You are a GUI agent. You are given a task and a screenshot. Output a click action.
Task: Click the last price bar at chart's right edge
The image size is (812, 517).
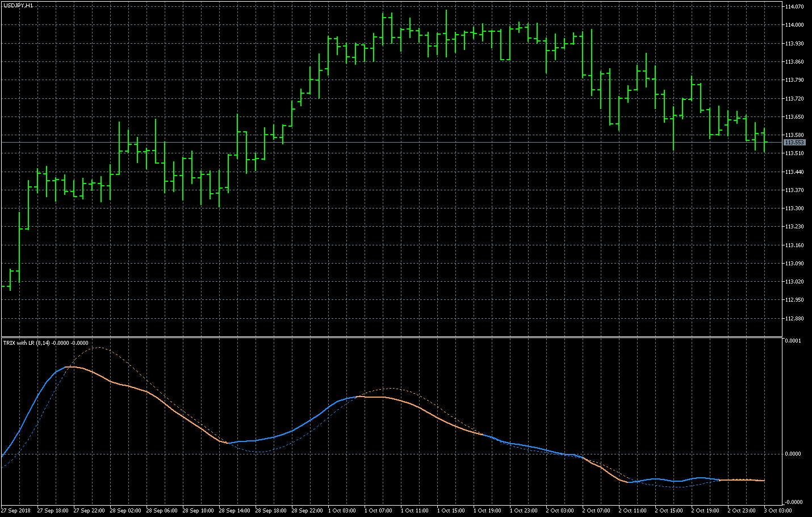coord(764,140)
